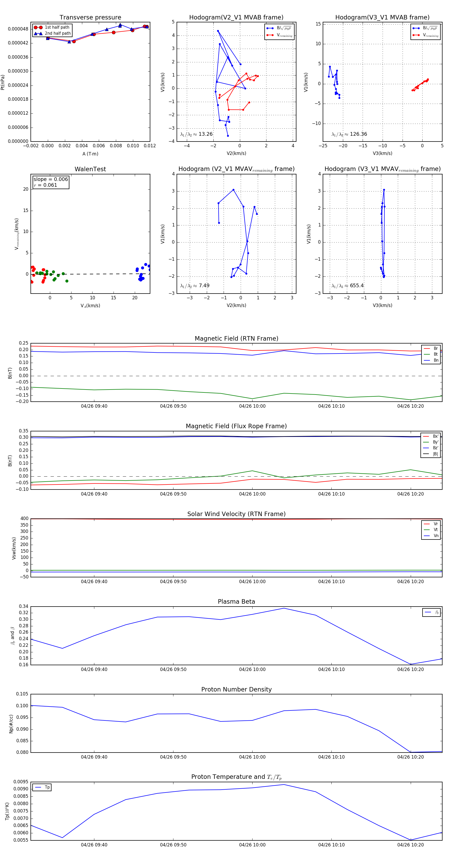Click 'Pt(nPa)' y-axis label
Screen dimensions: 473x868
click(x=3, y=82)
